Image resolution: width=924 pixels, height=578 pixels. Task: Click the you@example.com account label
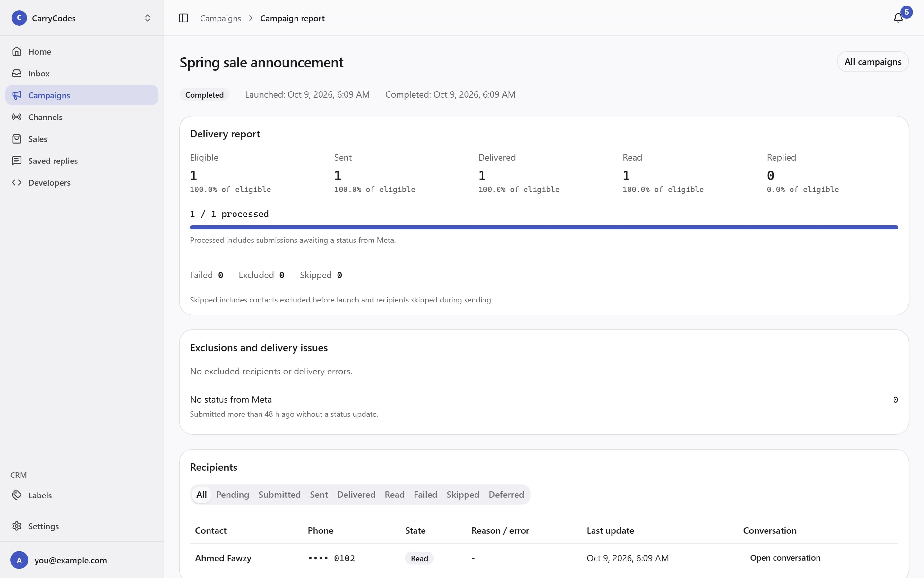pos(71,560)
